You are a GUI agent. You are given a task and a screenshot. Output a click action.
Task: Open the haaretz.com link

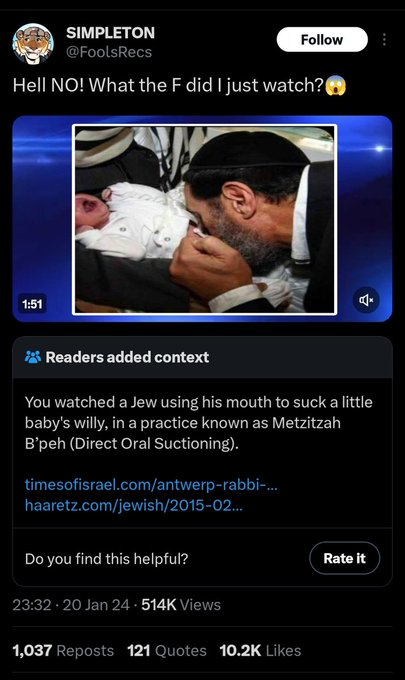(134, 505)
